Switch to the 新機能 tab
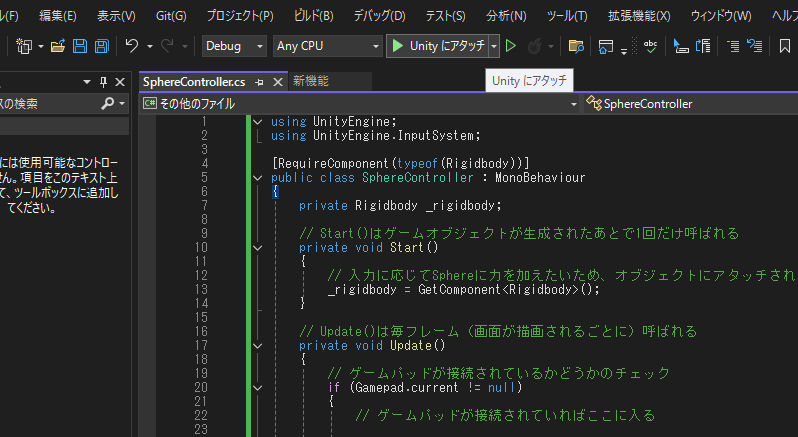 point(310,81)
